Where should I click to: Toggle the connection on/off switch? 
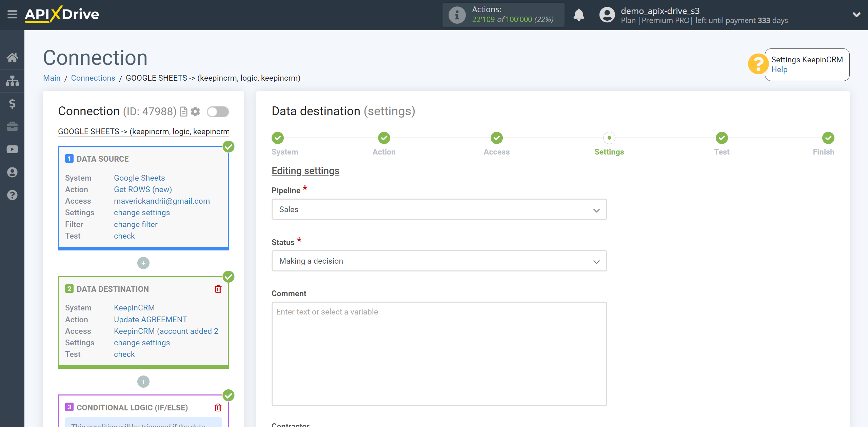(218, 112)
